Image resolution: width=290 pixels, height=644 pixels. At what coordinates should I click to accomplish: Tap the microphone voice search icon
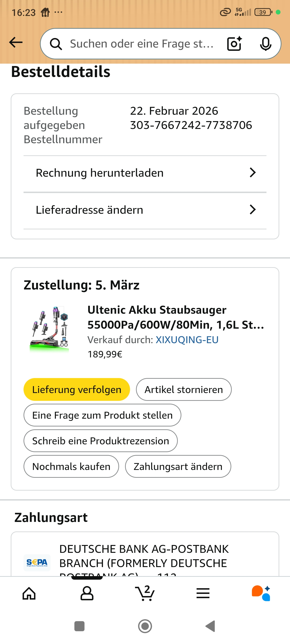click(x=265, y=44)
